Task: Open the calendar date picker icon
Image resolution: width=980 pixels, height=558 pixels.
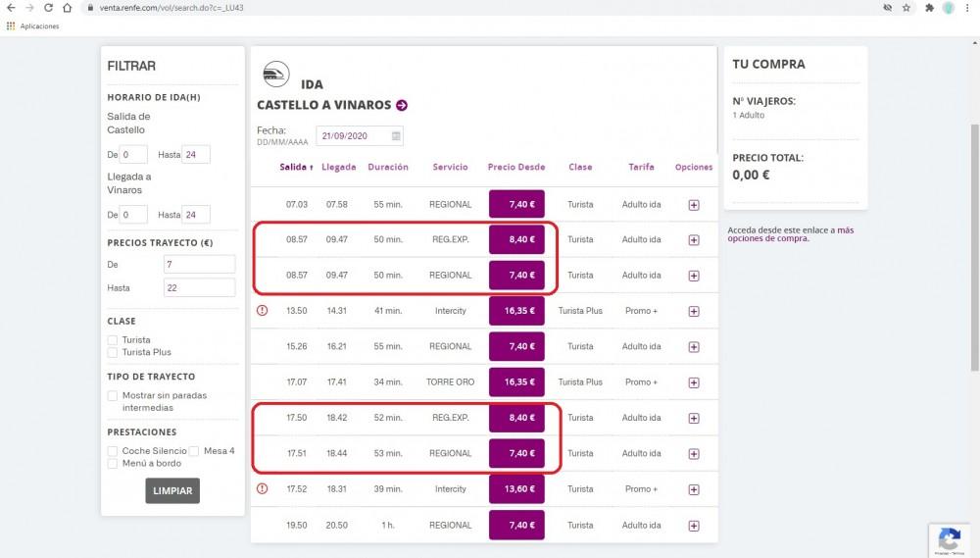Action: click(x=396, y=136)
